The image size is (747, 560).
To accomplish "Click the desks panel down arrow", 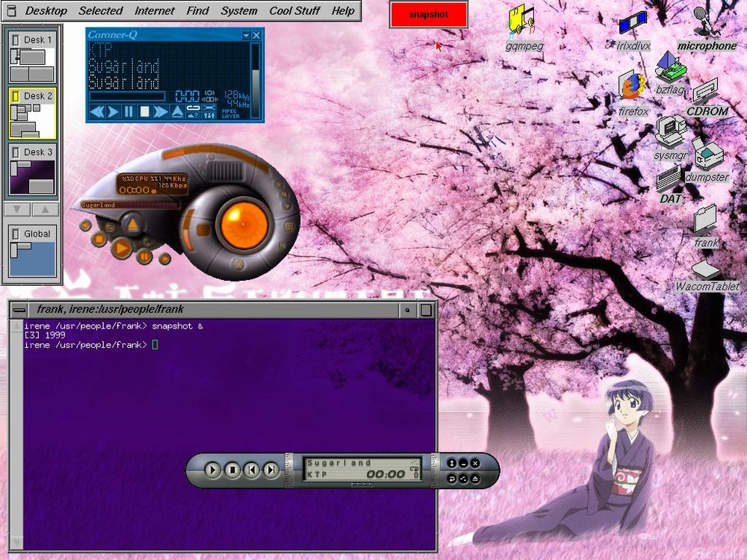I will click(17, 209).
